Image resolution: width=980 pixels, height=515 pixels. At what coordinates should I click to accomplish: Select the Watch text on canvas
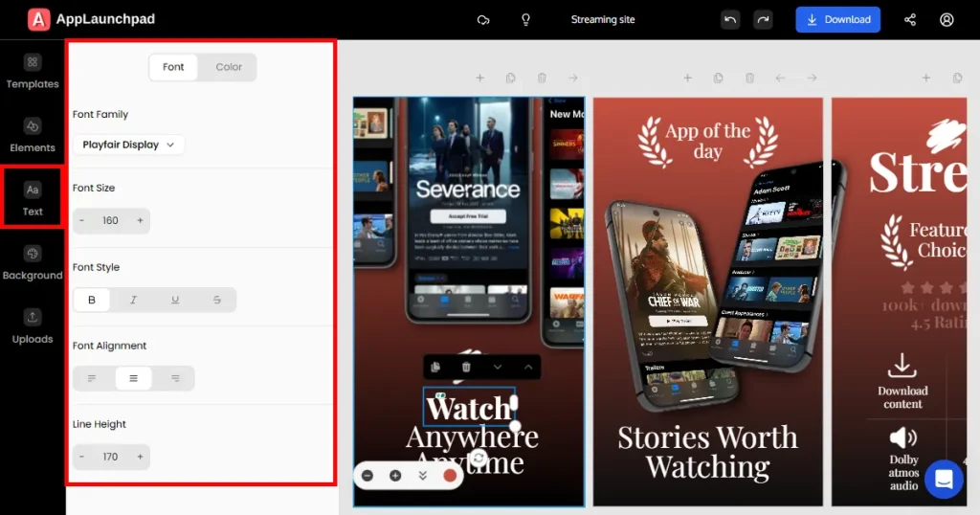pyautogui.click(x=469, y=409)
